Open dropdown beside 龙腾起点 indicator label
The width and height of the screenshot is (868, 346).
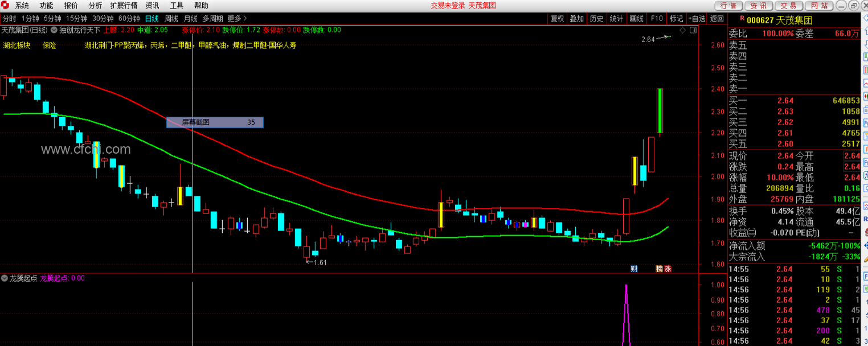(5, 278)
